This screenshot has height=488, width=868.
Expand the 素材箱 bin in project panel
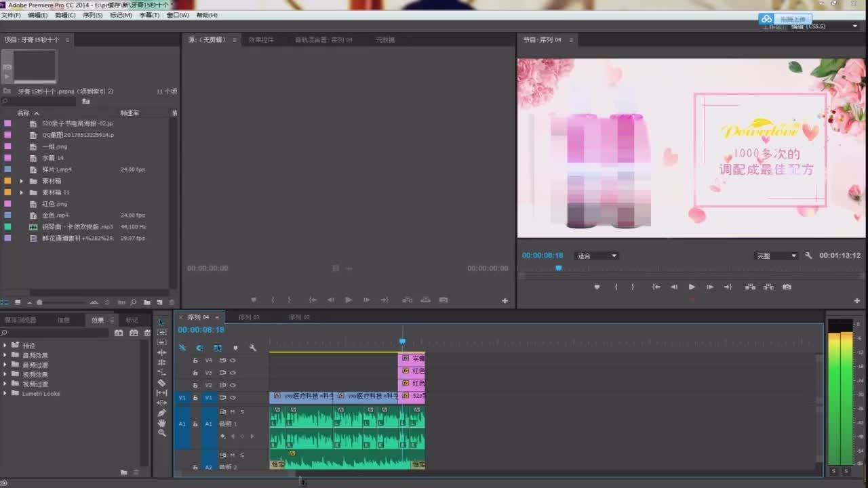pos(22,181)
